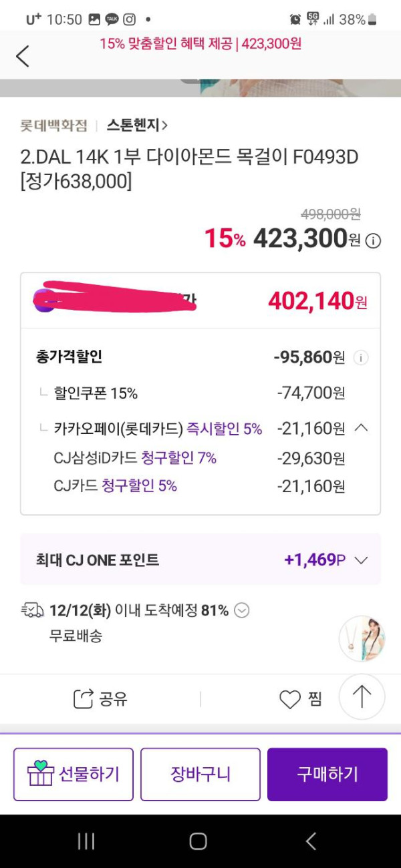Tap Android recent apps navigation icon

pos(86,841)
